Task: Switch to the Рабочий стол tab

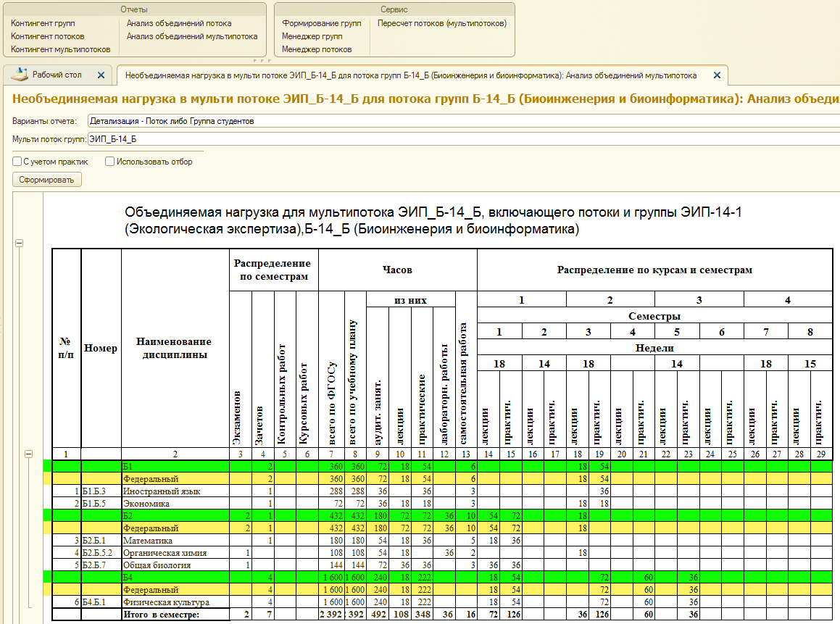Action: tap(57, 75)
